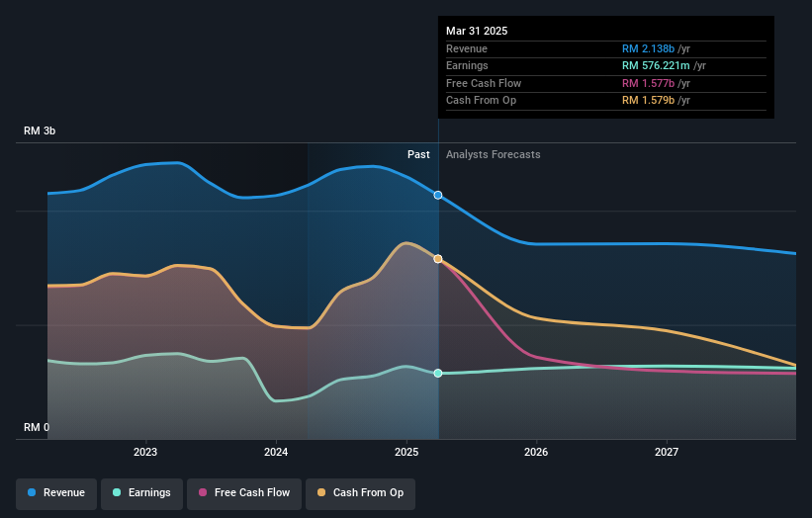The image size is (812, 518).
Task: Click the 2025 x-axis label
Action: pyautogui.click(x=406, y=452)
